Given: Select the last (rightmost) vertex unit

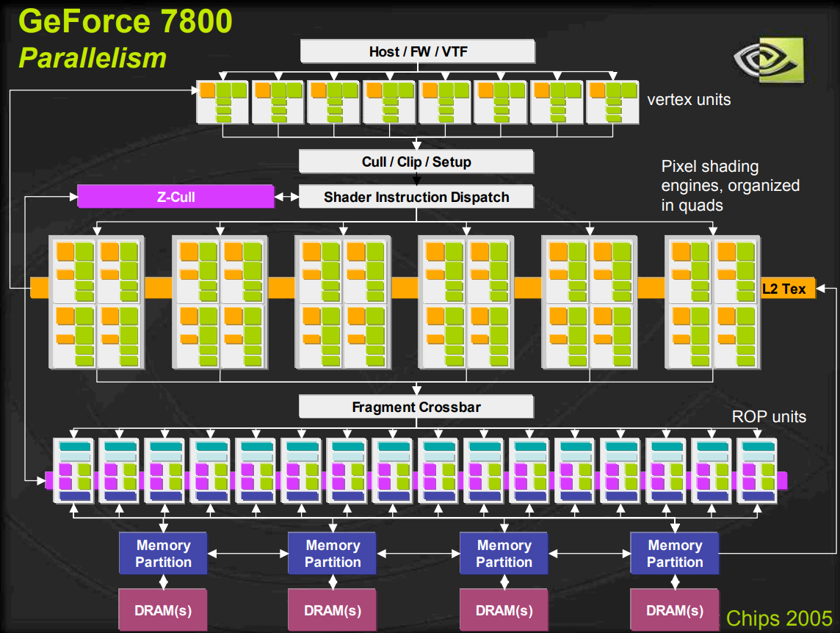Looking at the screenshot, I should [x=613, y=102].
